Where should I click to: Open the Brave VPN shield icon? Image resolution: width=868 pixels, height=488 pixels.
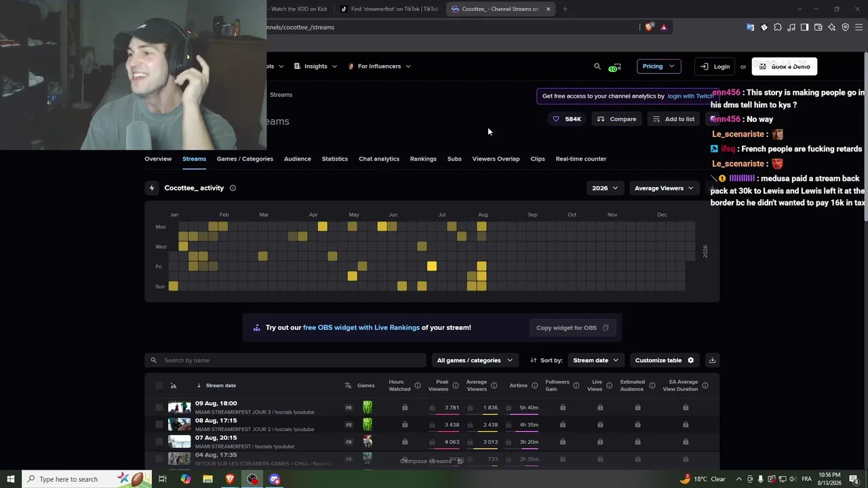click(x=846, y=27)
